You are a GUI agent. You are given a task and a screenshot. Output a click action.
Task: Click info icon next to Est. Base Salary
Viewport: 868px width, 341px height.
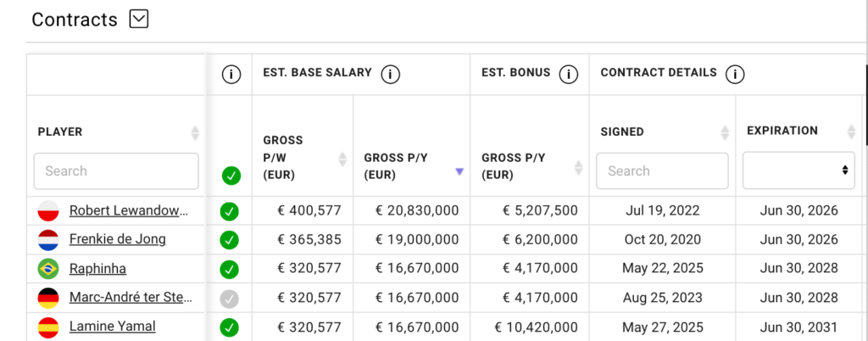pos(390,74)
